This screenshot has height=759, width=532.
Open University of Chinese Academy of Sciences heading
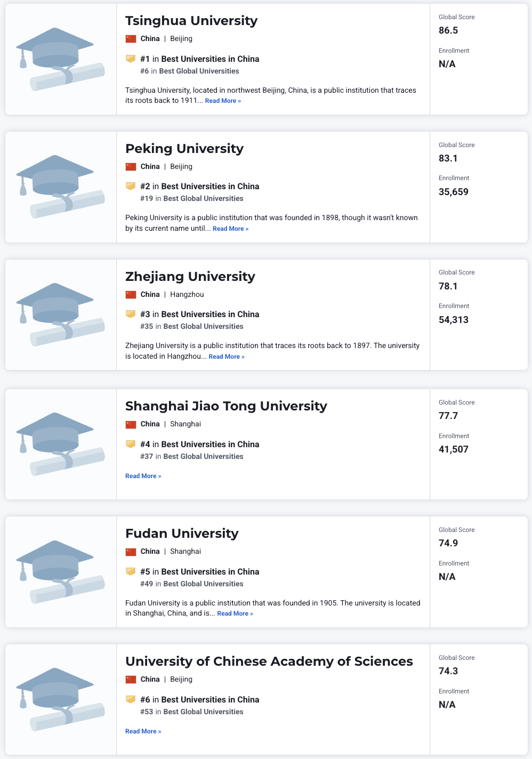tap(269, 661)
